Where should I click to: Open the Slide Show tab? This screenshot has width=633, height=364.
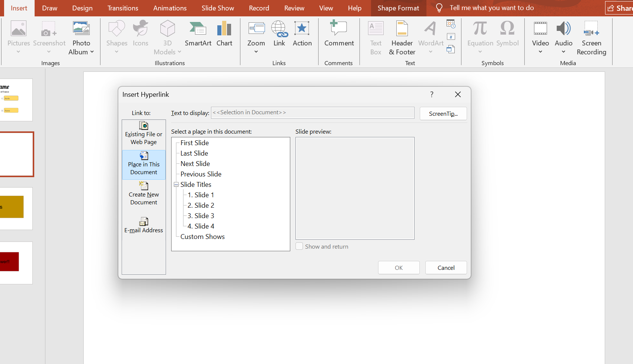(x=218, y=8)
